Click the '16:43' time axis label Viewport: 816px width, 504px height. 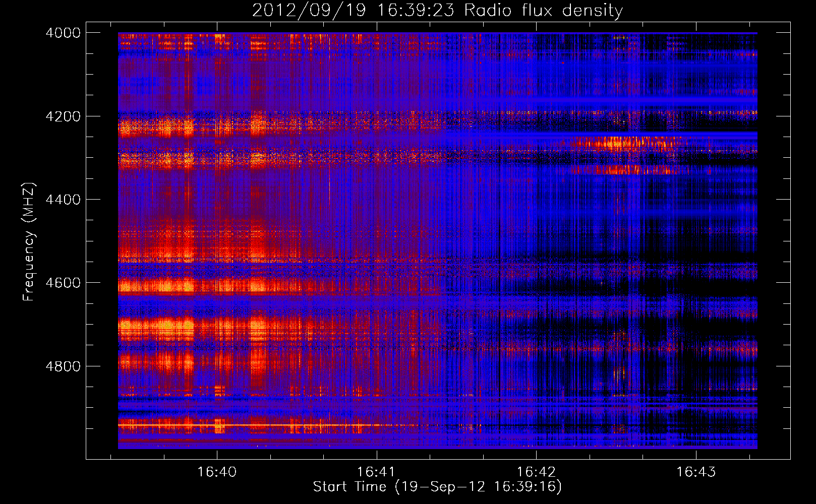[x=696, y=472]
